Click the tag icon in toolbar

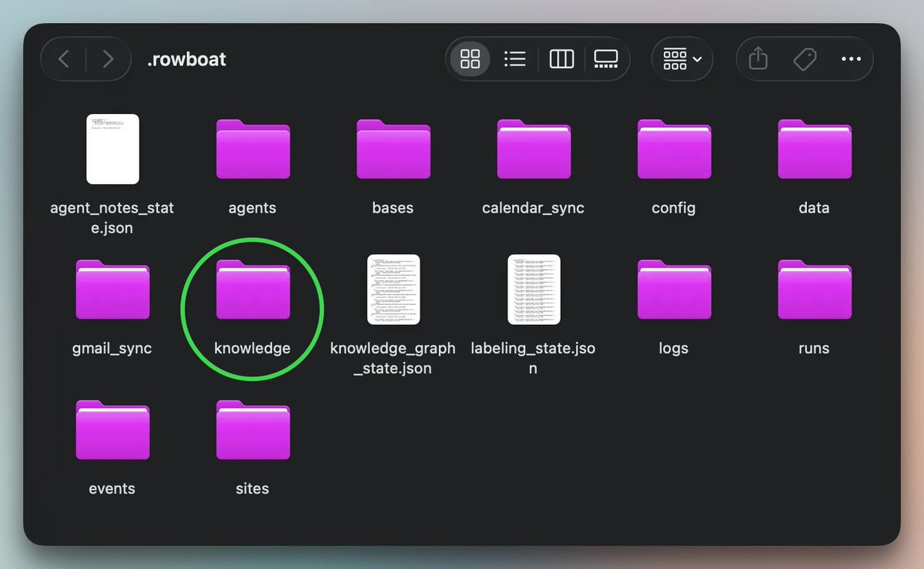click(805, 59)
